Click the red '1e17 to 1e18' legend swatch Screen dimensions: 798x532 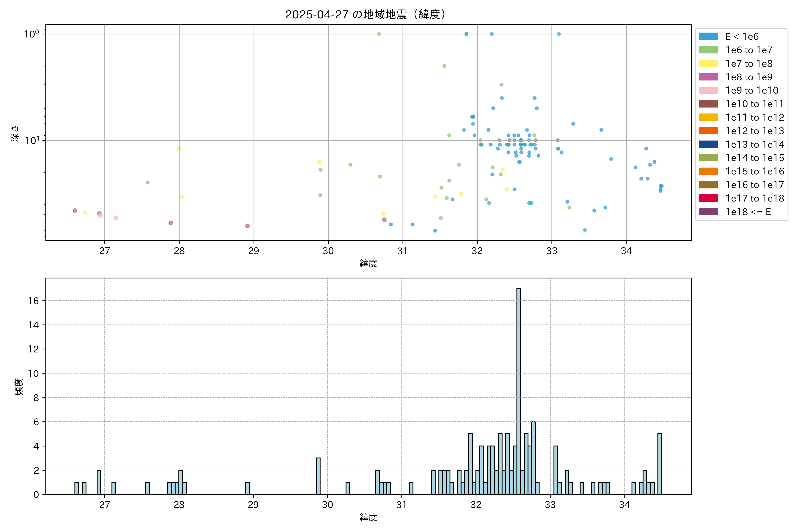708,198
